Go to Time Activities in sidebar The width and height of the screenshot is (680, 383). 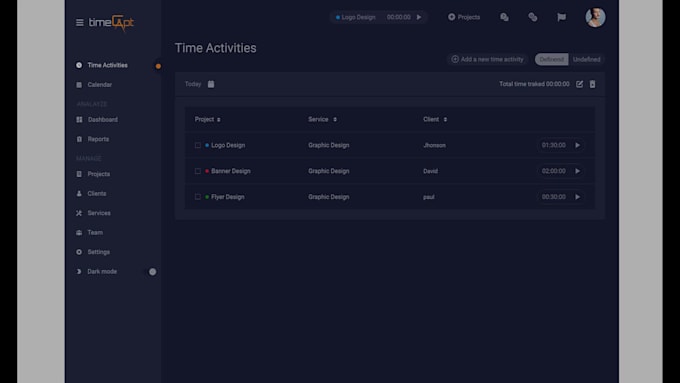(108, 65)
